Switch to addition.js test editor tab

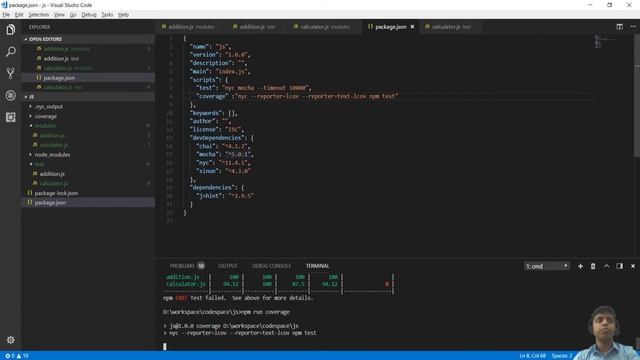tap(257, 27)
